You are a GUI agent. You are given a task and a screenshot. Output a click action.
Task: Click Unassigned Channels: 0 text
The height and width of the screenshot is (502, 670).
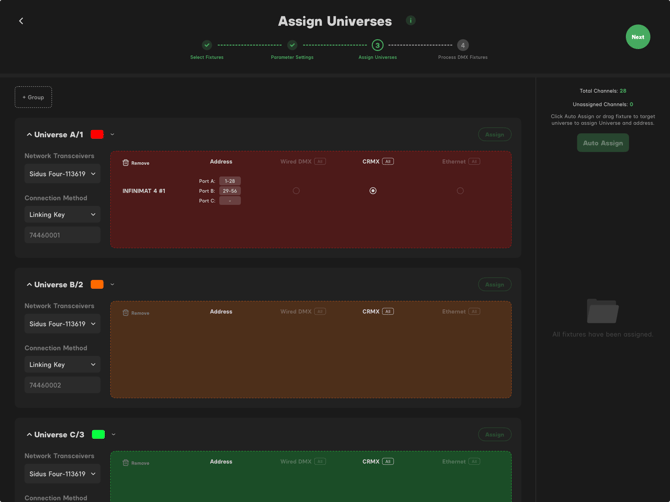click(602, 104)
